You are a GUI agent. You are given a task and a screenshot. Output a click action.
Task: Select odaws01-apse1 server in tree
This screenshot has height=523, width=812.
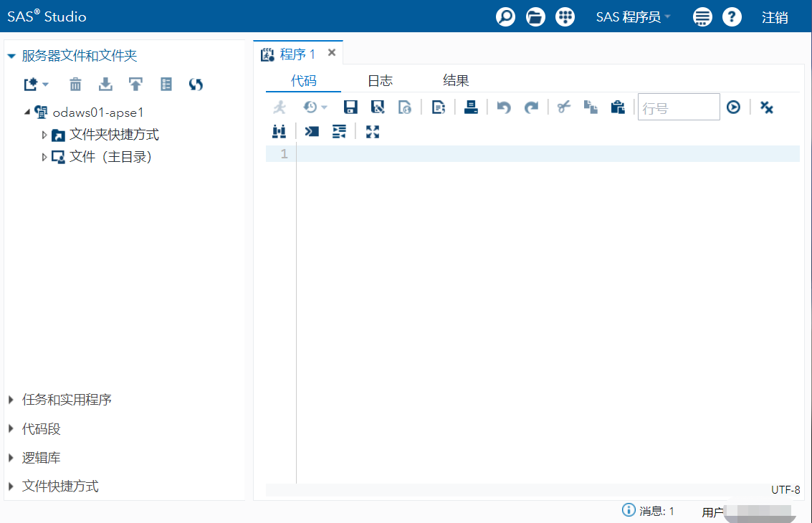click(x=98, y=112)
